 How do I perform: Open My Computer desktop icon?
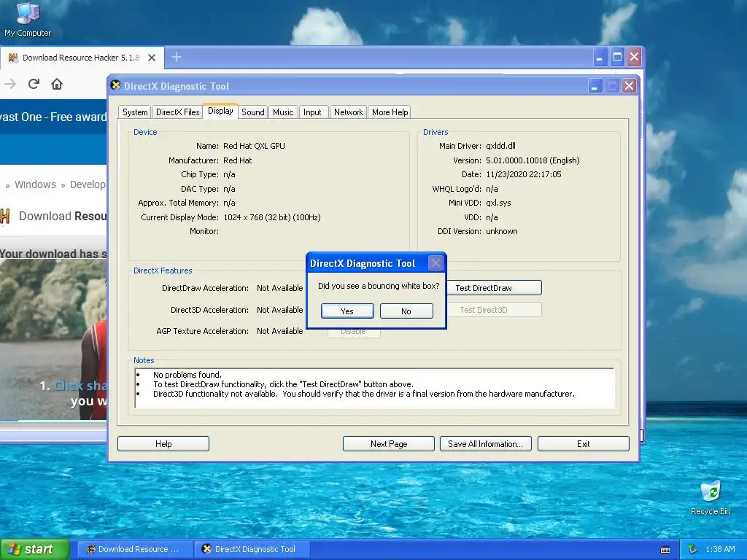point(28,19)
